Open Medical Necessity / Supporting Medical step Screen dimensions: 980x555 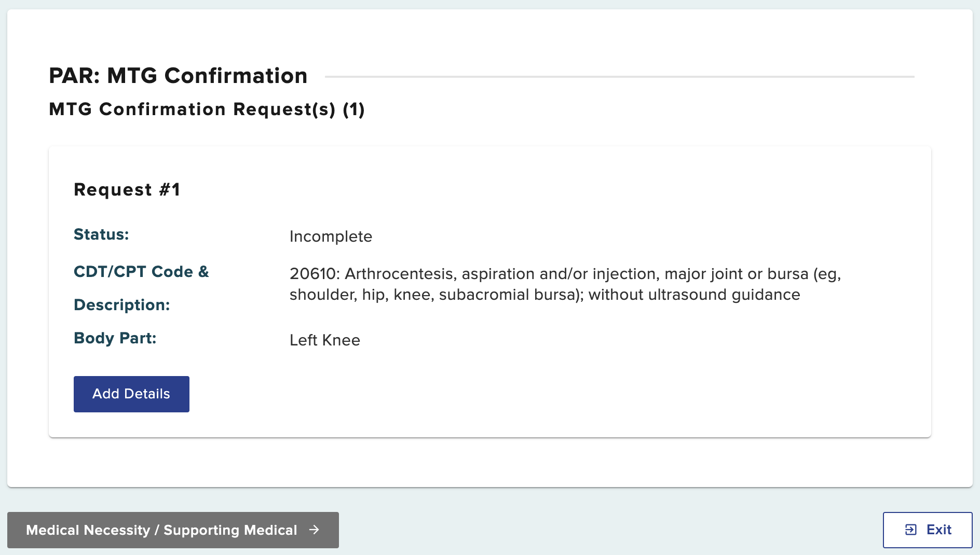pos(161,530)
